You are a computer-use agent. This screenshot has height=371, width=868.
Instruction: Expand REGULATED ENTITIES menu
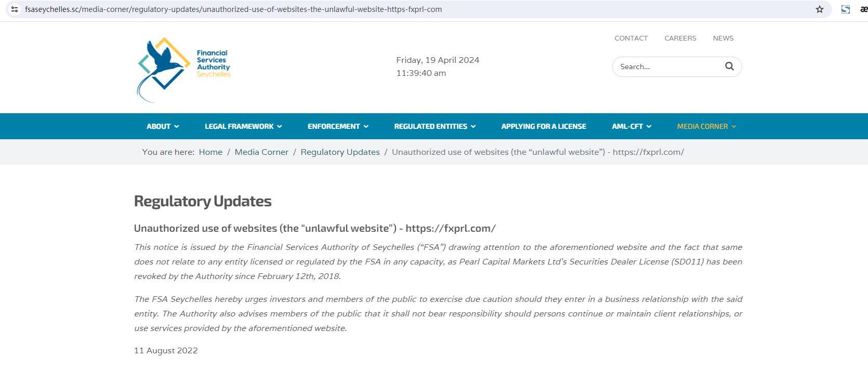435,126
